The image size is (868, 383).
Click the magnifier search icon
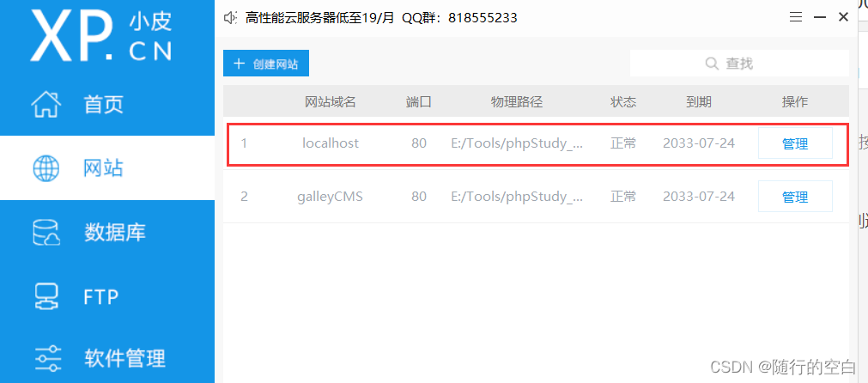712,63
